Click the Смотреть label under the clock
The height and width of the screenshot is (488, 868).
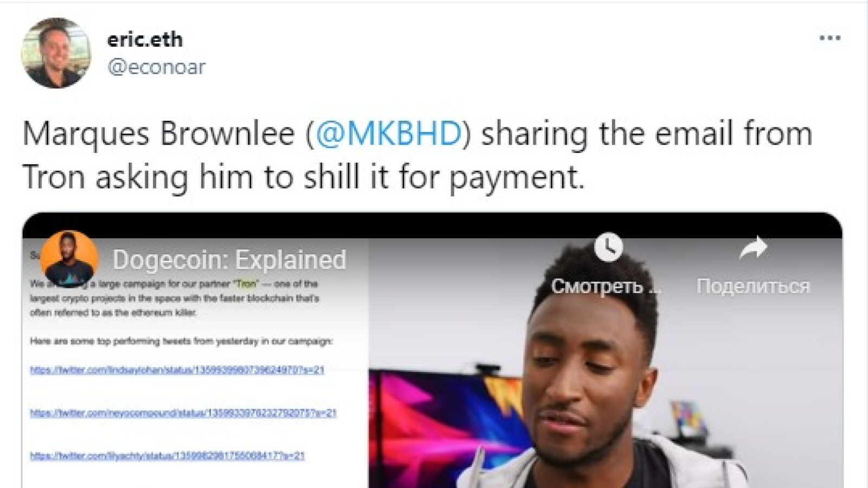tap(605, 286)
